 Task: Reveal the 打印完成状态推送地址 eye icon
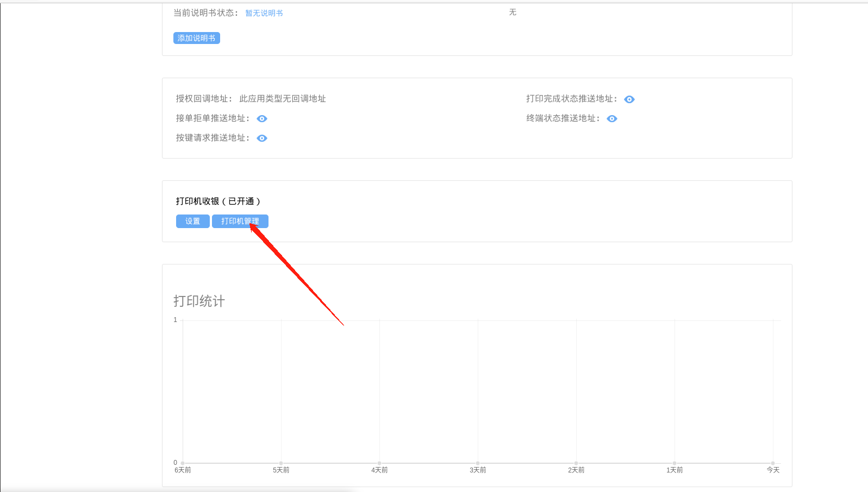[629, 99]
